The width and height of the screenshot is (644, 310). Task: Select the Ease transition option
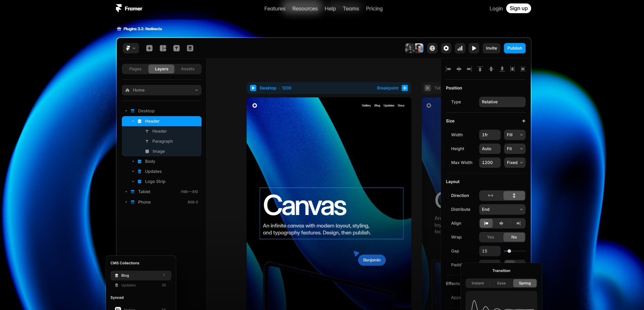[x=501, y=283]
